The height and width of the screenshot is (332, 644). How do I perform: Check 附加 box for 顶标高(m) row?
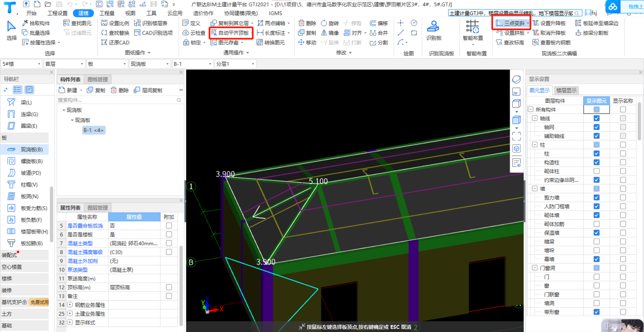(x=169, y=287)
